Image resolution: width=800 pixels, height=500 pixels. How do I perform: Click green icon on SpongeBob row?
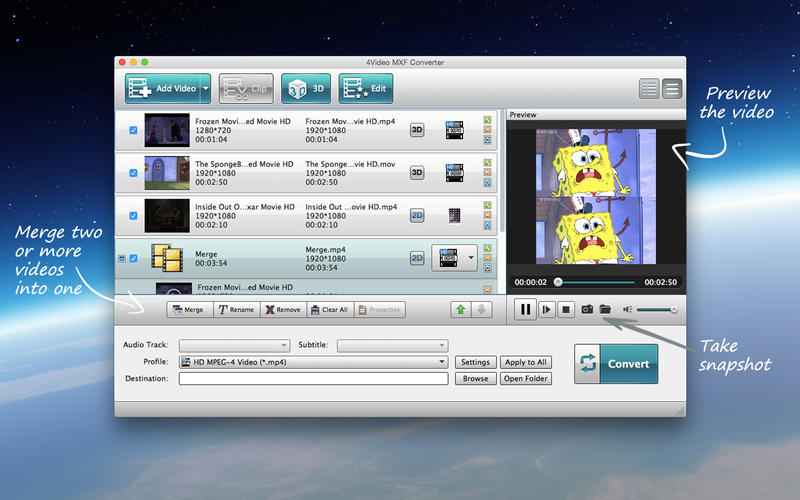487,163
